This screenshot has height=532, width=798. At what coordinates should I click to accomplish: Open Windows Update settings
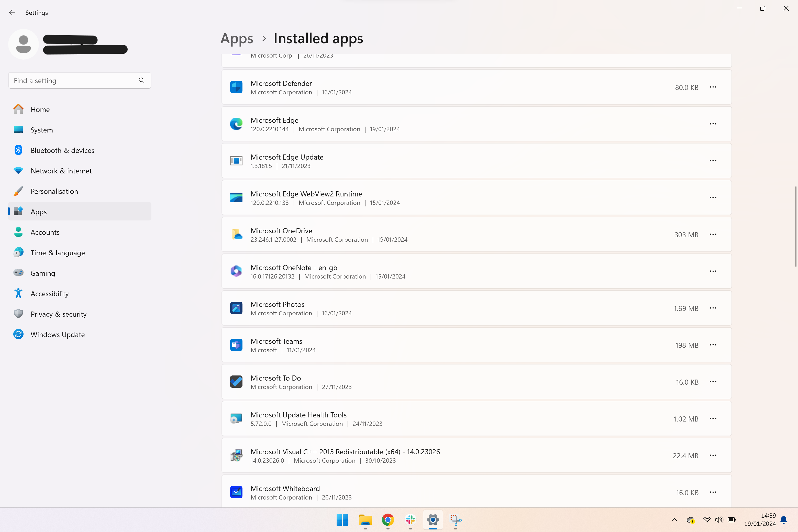click(x=80, y=335)
